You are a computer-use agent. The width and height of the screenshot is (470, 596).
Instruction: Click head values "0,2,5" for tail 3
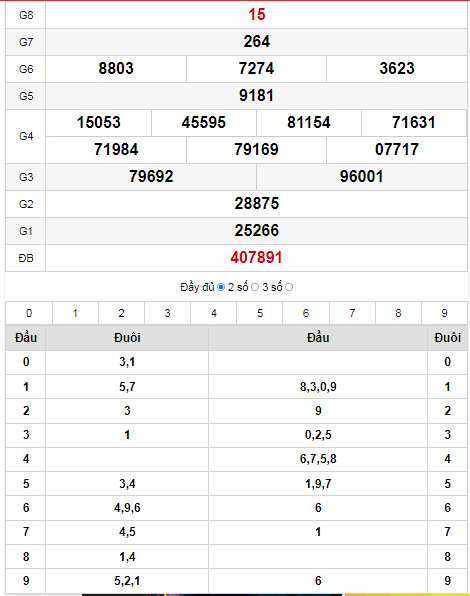(x=318, y=435)
